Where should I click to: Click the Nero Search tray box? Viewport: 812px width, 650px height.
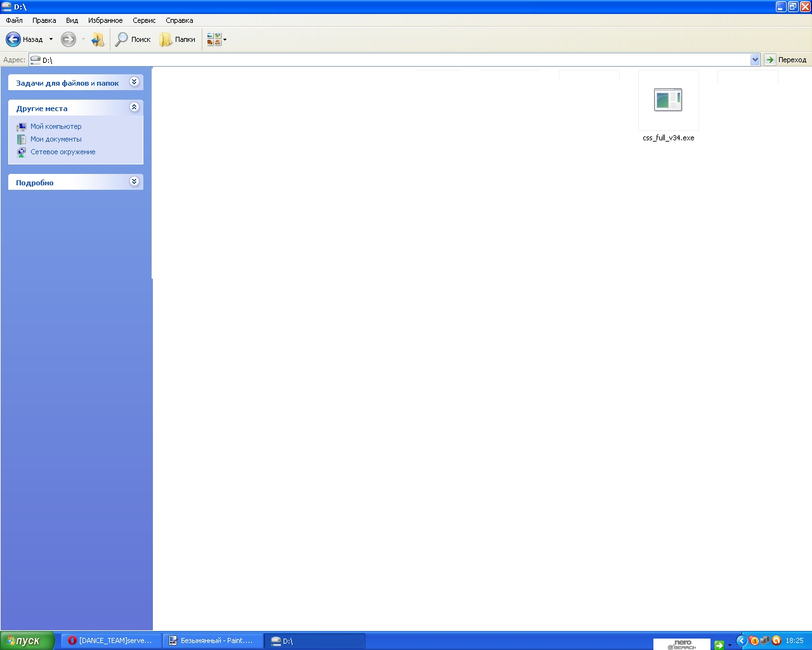(681, 644)
